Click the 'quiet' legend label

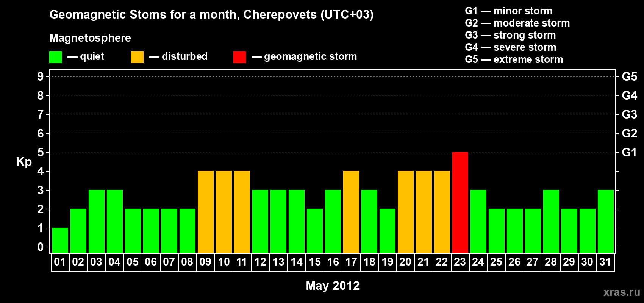point(92,56)
